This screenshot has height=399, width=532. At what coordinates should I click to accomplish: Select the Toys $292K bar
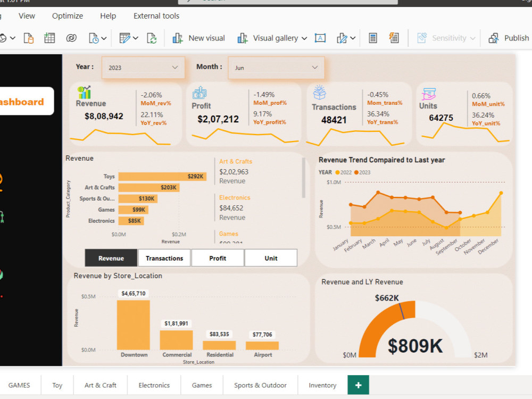pyautogui.click(x=162, y=177)
